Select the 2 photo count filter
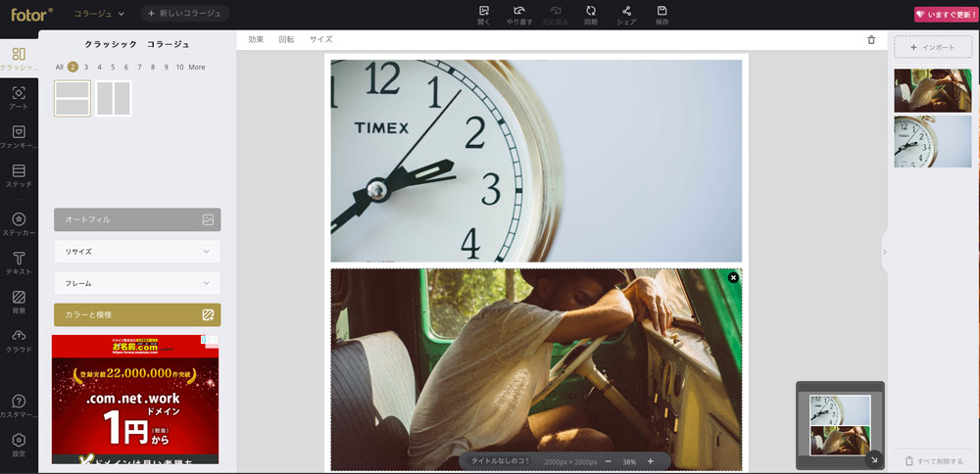The image size is (980, 474). click(73, 67)
